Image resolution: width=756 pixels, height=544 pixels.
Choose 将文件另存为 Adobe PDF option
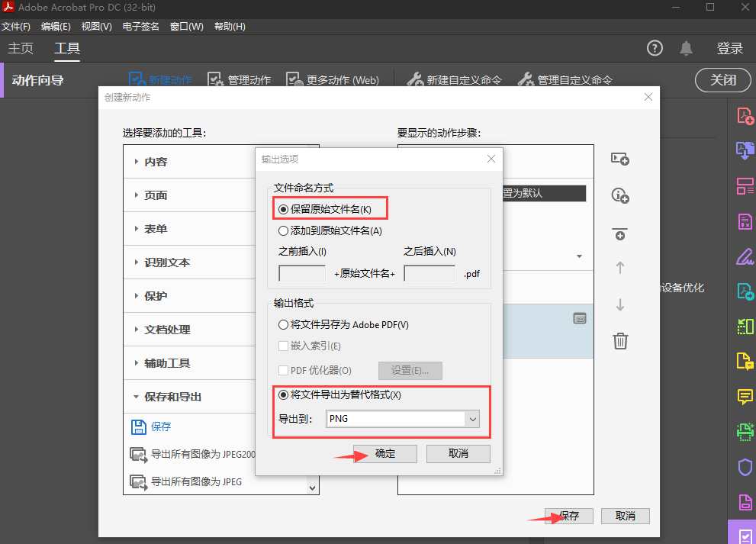[x=284, y=325]
